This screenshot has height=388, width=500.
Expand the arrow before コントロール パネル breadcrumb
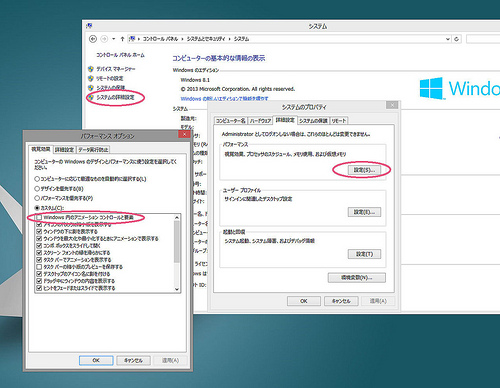click(x=139, y=39)
